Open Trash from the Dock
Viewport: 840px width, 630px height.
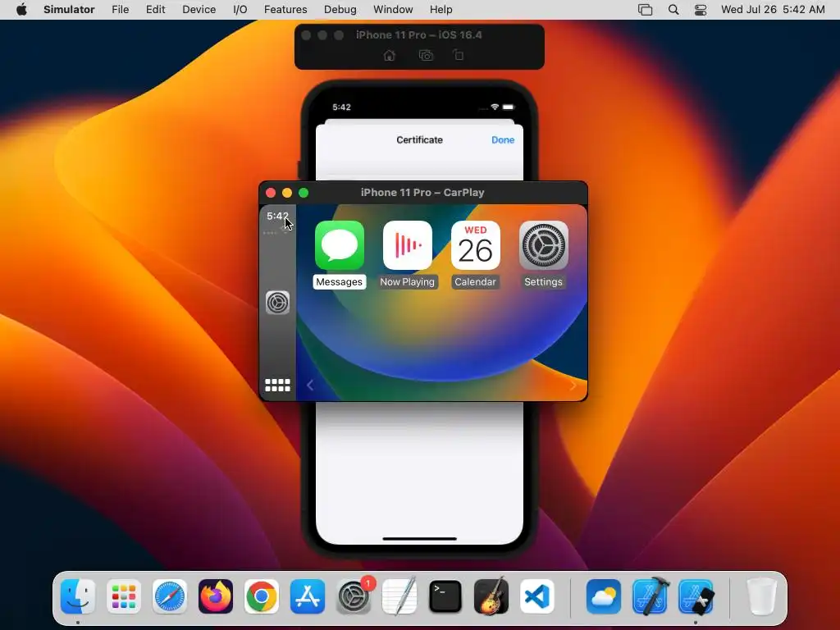(x=761, y=596)
